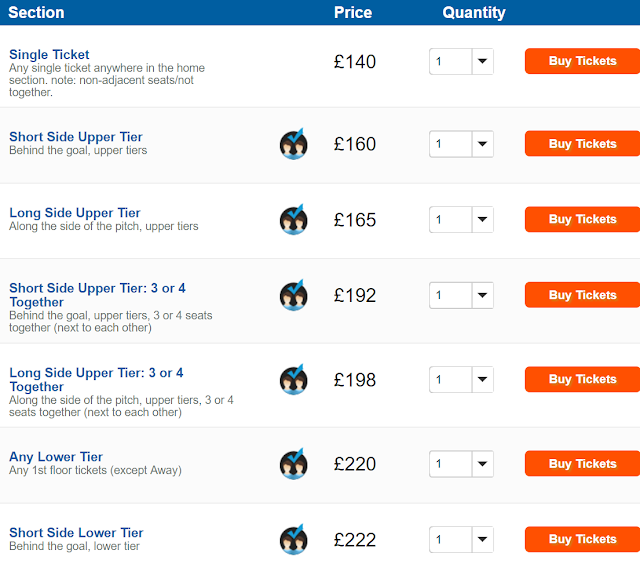The width and height of the screenshot is (640, 575).
Task: Click seating icon for Short Side Lower Tier
Action: point(293,540)
